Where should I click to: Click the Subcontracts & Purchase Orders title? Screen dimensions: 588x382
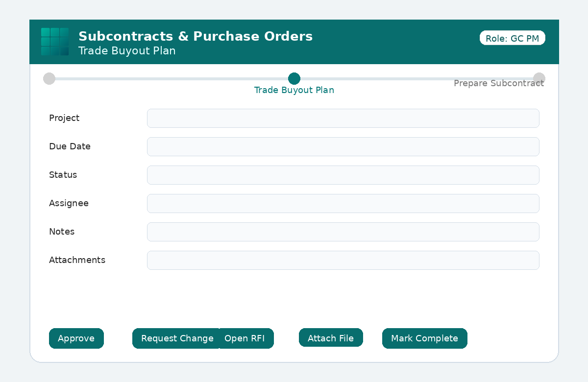click(196, 36)
